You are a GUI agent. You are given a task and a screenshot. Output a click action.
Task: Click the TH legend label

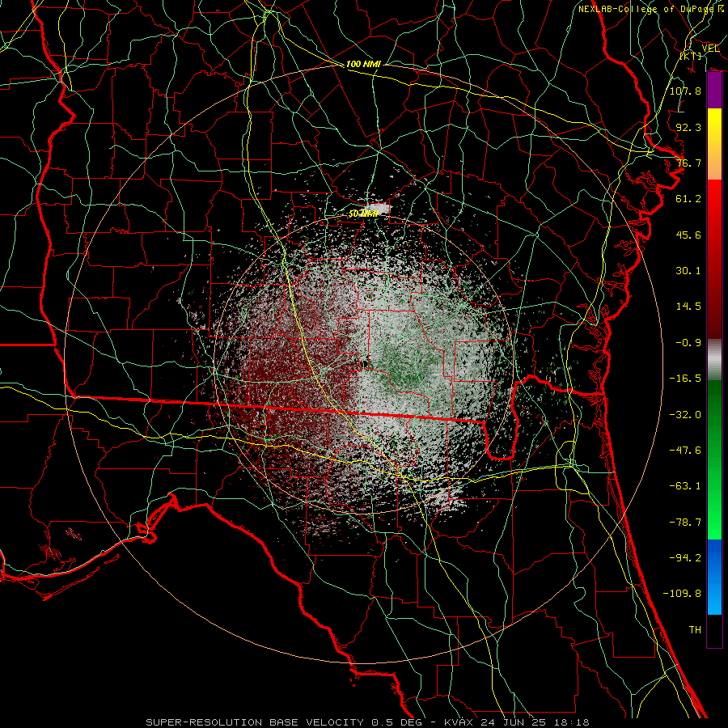695,630
